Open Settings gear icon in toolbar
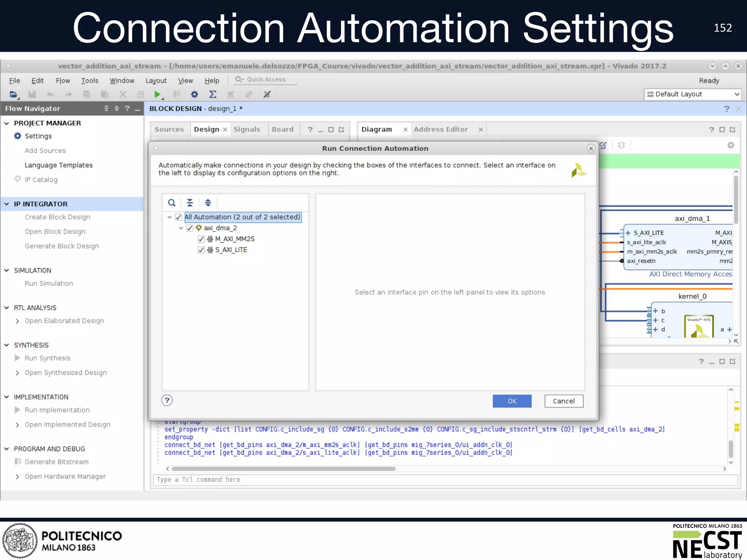 (x=194, y=94)
